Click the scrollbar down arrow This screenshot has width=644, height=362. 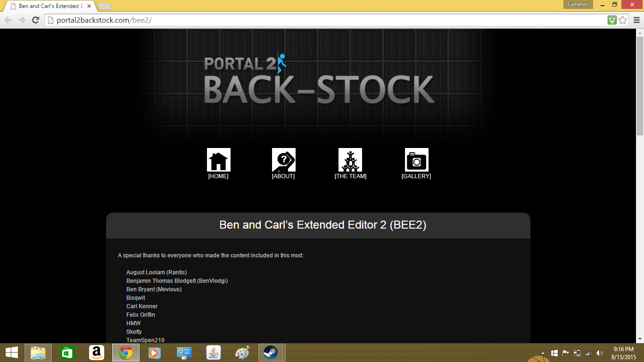pyautogui.click(x=640, y=339)
